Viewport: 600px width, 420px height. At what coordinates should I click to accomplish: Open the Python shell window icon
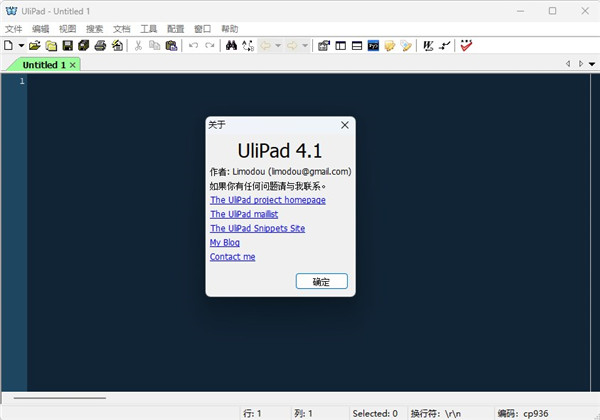[373, 46]
